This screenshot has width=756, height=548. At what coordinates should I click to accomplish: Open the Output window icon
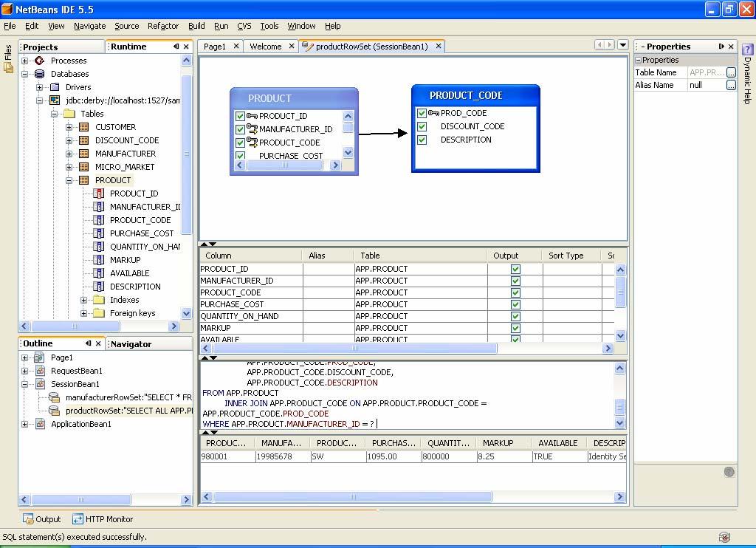coord(28,519)
